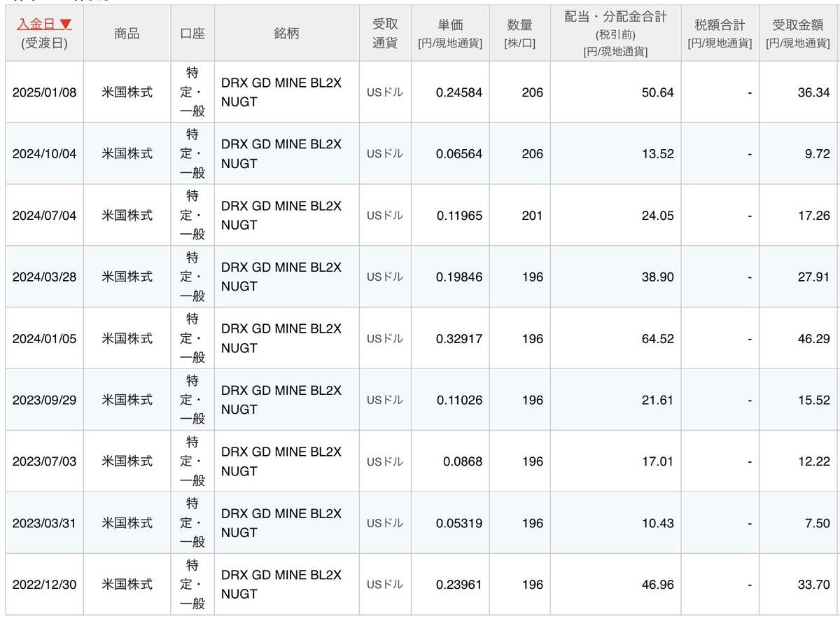Viewport: 840px width, 619px height.
Task: Click the 配当・分配金合計 column header
Action: (615, 34)
